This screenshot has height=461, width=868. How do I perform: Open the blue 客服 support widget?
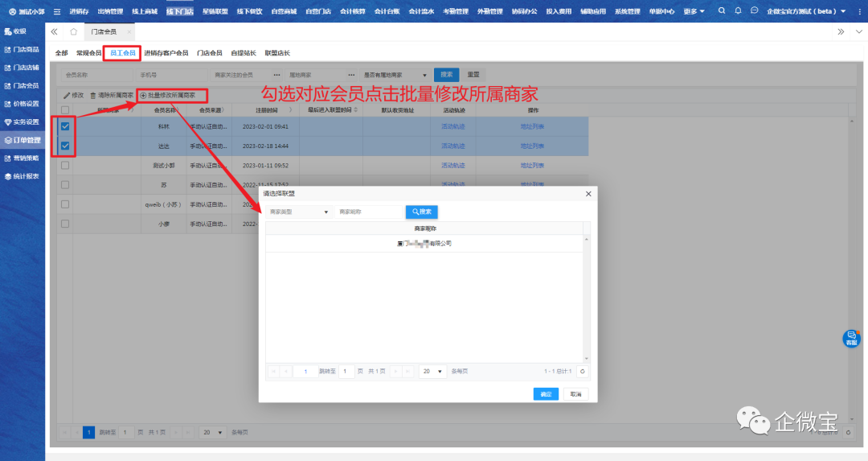[851, 339]
